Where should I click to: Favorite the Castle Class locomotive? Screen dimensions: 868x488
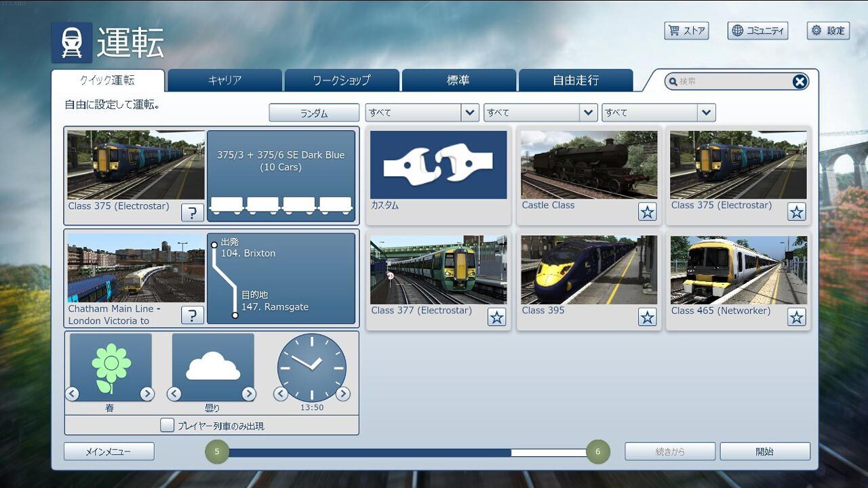(x=647, y=211)
